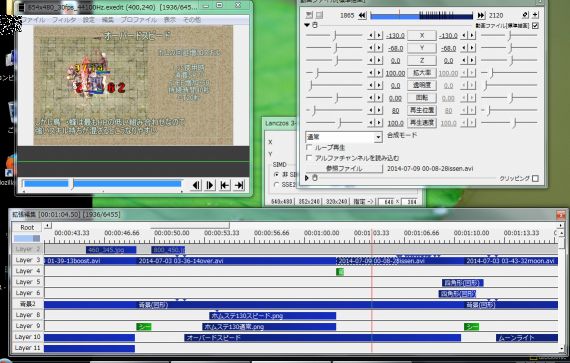Click the 参照ファイル button
Image resolution: width=570 pixels, height=363 pixels.
tap(344, 169)
